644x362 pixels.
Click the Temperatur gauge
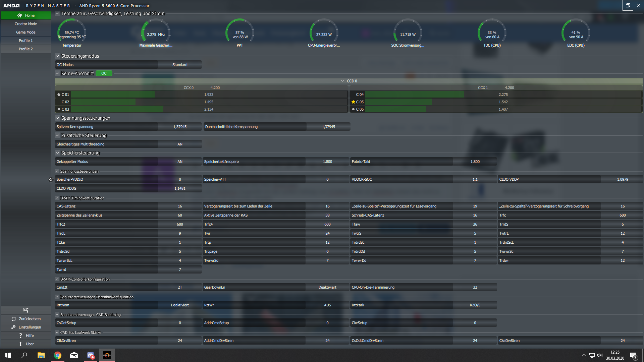pyautogui.click(x=71, y=33)
